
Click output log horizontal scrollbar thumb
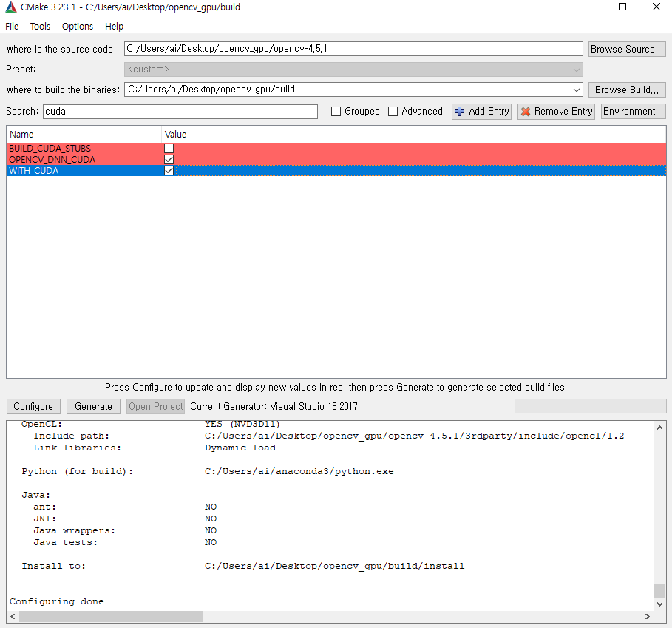(111, 616)
